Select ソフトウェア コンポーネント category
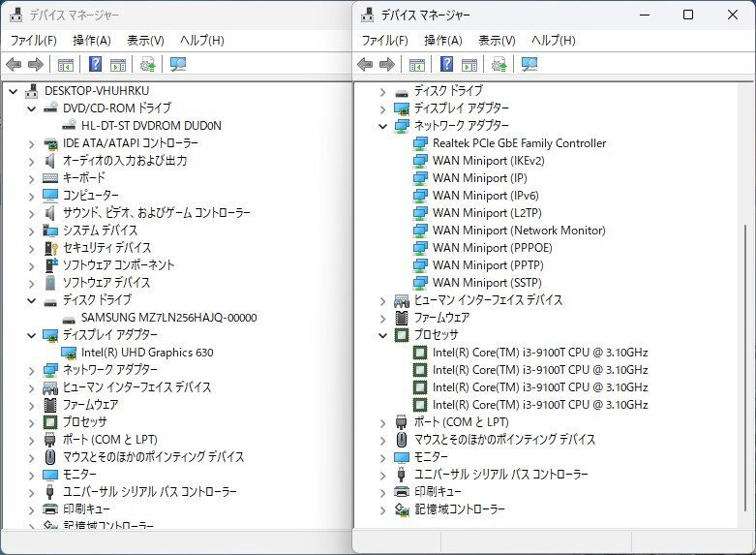The height and width of the screenshot is (555, 756). coord(119,265)
